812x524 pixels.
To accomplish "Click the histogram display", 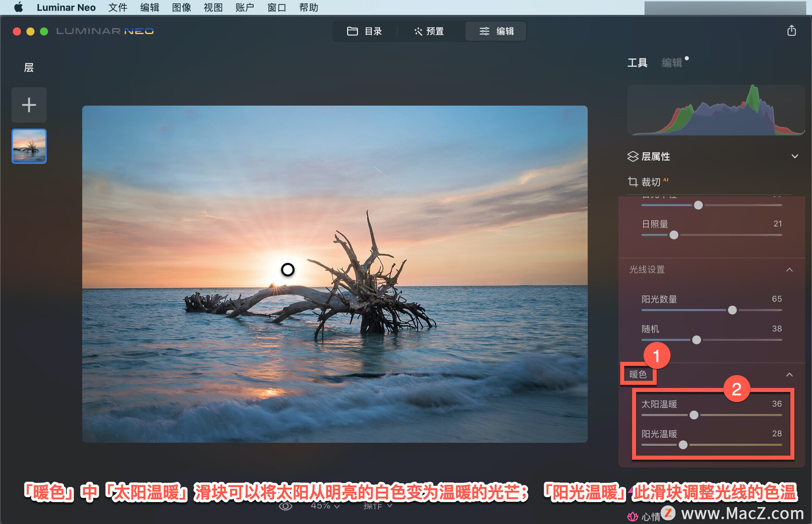I will tap(716, 110).
